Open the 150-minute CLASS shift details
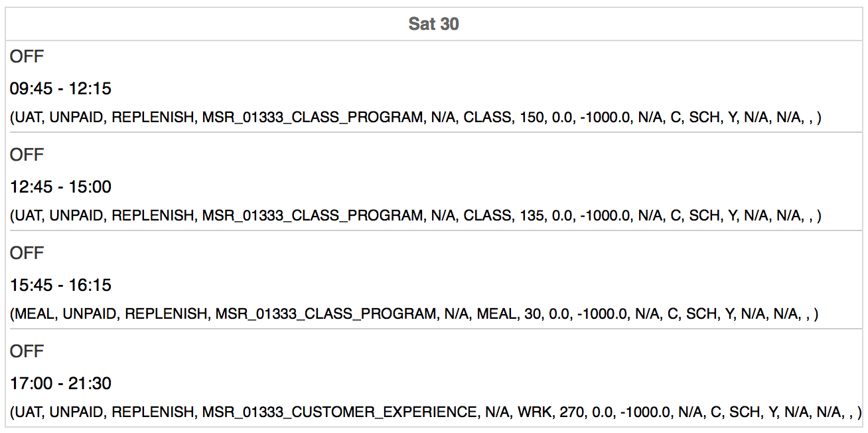This screenshot has width=868, height=433. coord(415,118)
